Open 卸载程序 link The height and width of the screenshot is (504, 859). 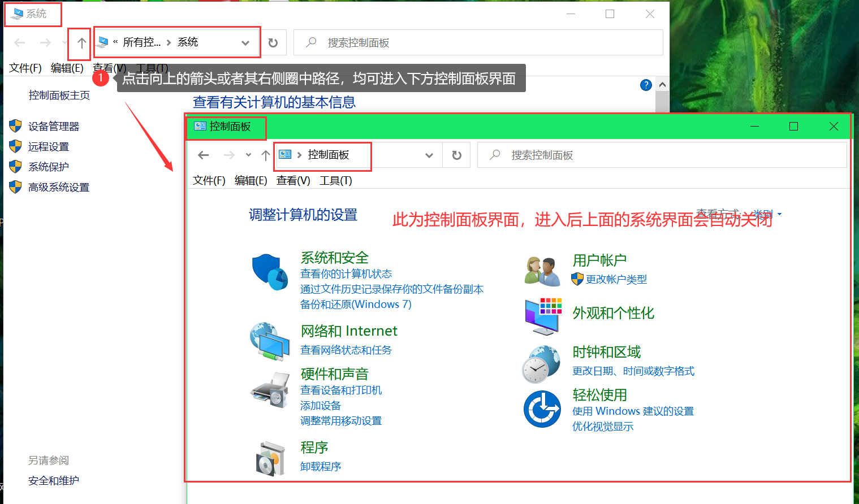(x=321, y=466)
